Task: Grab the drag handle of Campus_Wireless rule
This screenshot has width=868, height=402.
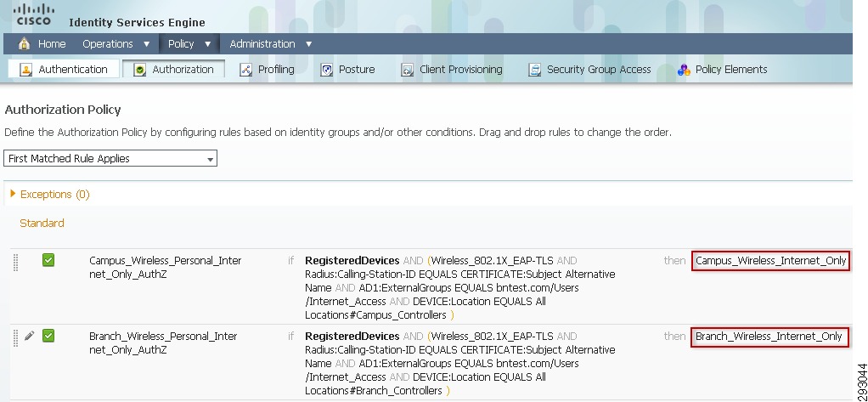Action: [15, 263]
